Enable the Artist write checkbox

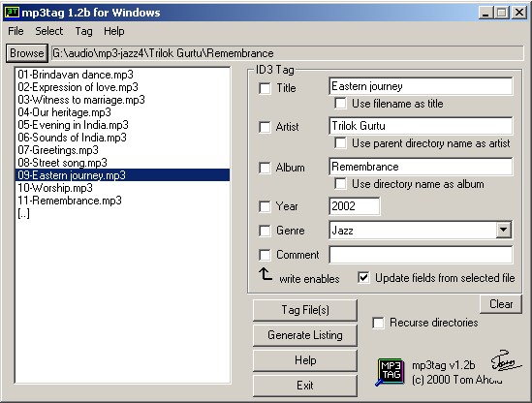pos(265,127)
